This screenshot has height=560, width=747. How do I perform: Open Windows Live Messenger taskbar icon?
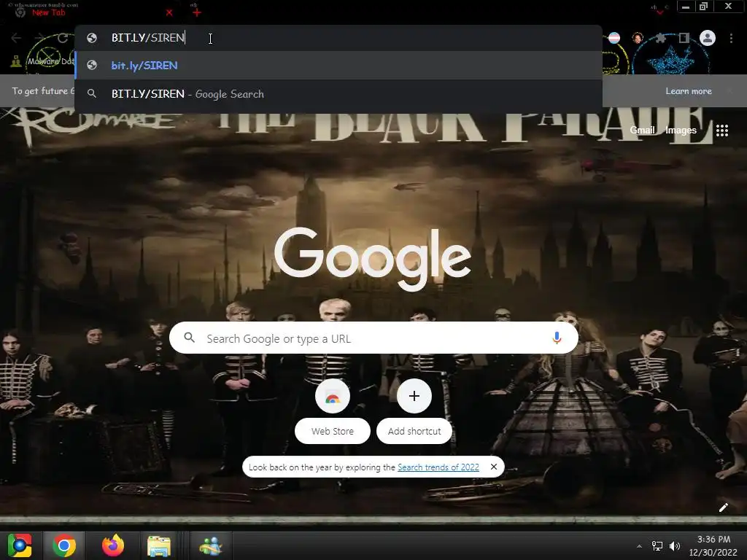[x=211, y=545]
